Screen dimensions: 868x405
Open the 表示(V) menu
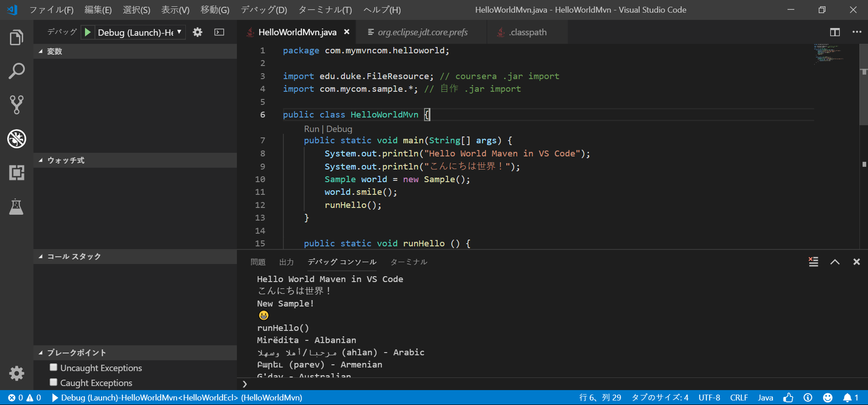[x=175, y=9]
